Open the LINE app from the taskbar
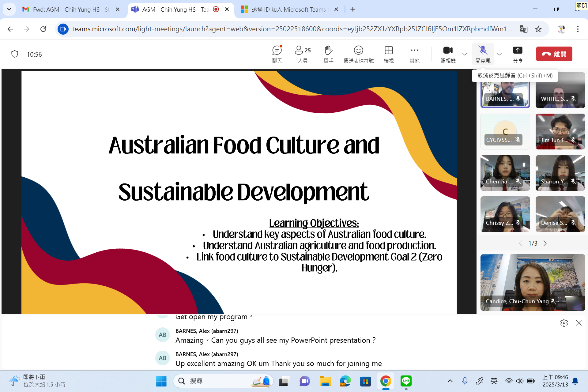The width and height of the screenshot is (588, 392). (x=406, y=381)
